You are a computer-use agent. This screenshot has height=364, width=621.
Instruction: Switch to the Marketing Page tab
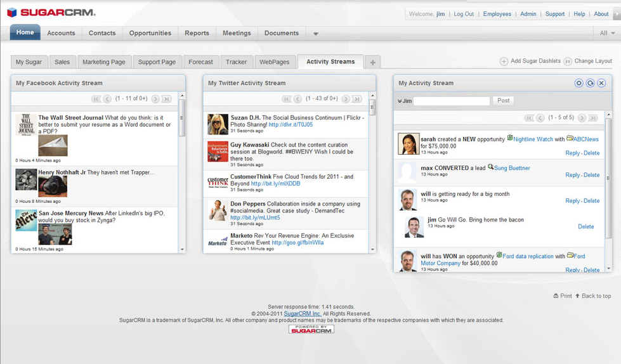104,62
